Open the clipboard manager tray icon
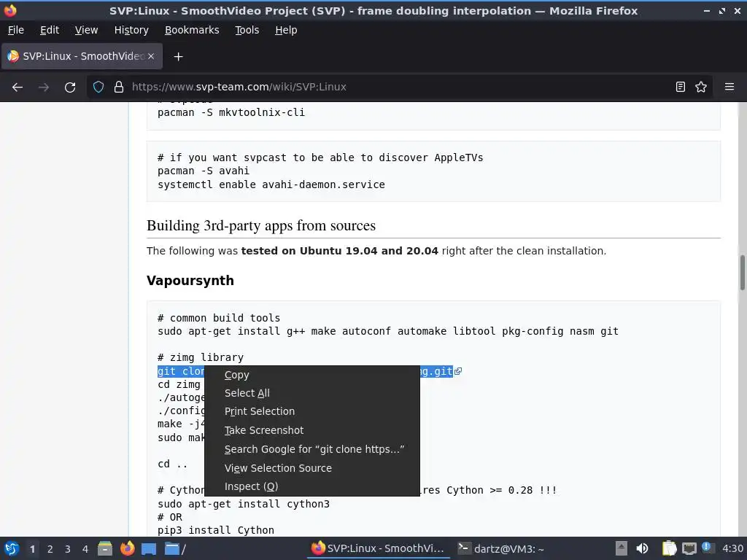The image size is (747, 560). (x=670, y=548)
